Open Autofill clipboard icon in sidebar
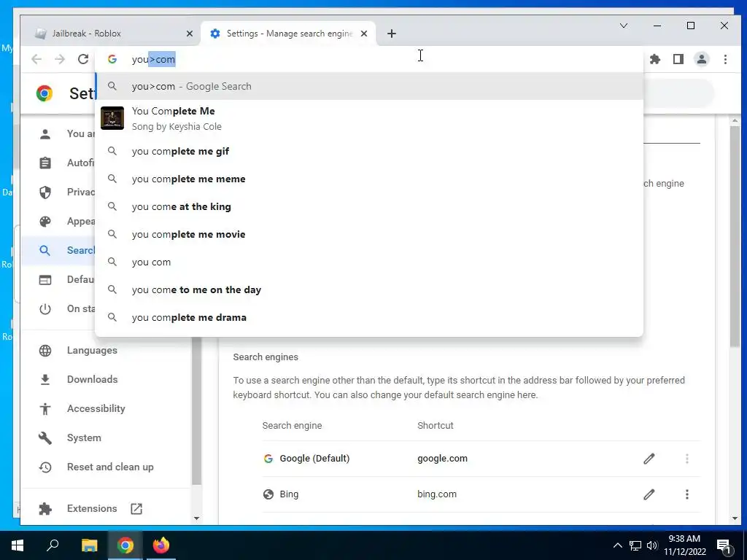Image resolution: width=747 pixels, height=560 pixels. tap(45, 163)
